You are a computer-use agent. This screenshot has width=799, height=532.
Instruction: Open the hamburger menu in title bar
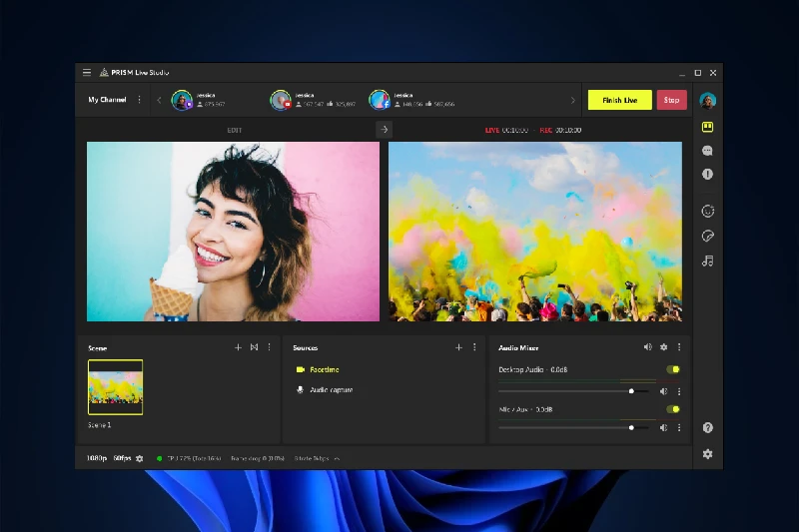pos(87,73)
